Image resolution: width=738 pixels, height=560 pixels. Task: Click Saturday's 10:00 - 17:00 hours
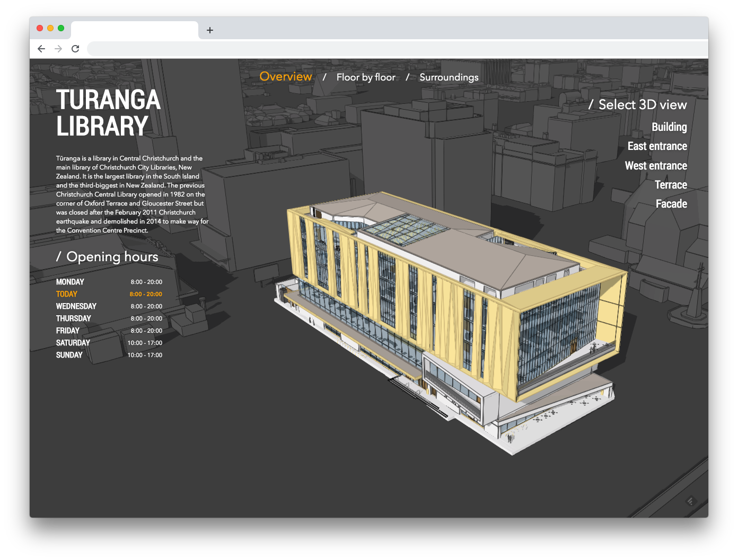click(145, 343)
